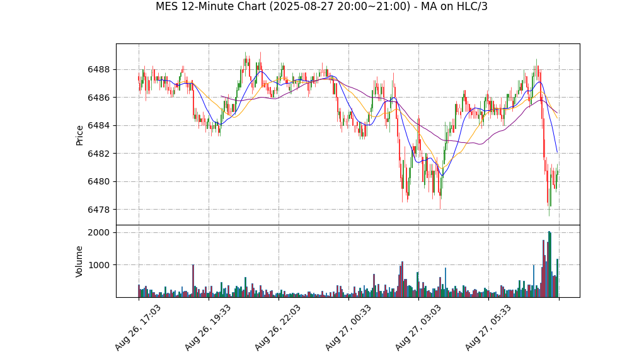The height and width of the screenshot is (362, 644).
Task: Click the "Aug 26, 17:03" time label
Action: coord(137,327)
